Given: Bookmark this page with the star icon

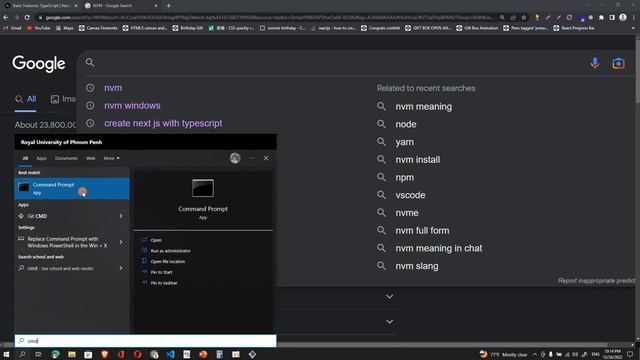Looking at the screenshot, I should click(524, 18).
